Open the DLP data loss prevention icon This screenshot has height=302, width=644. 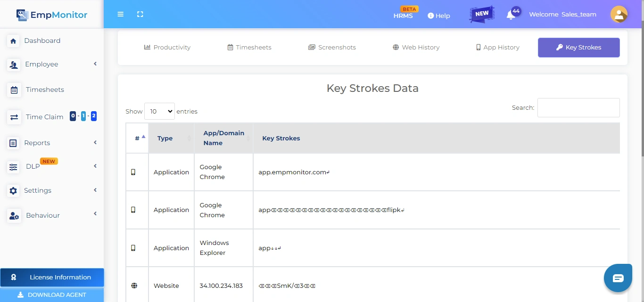[14, 166]
